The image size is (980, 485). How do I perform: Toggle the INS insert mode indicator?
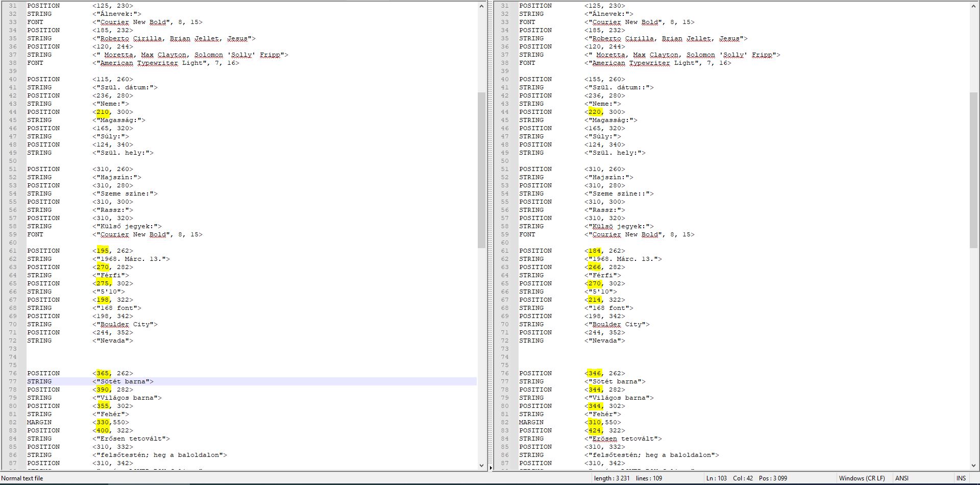pos(961,478)
